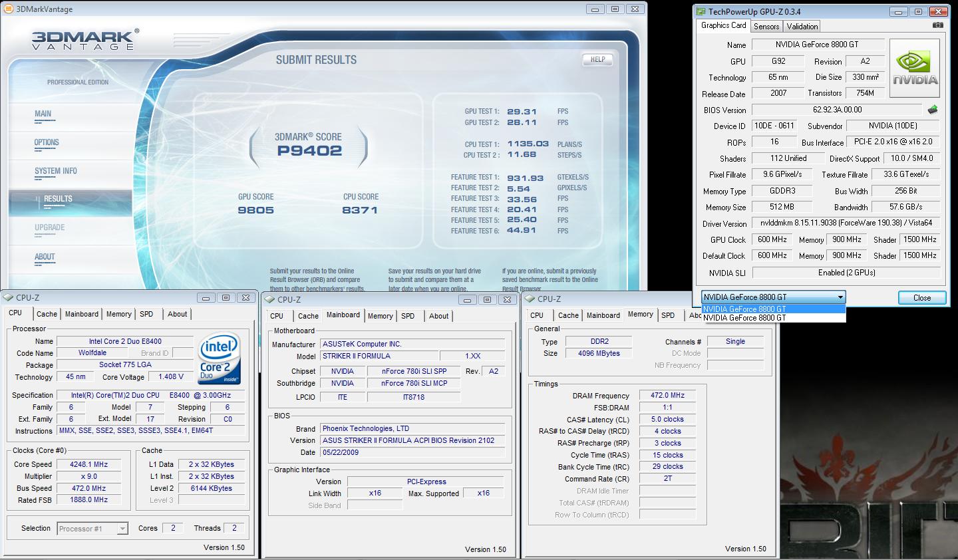The width and height of the screenshot is (958, 560).
Task: Click the GPU name field NVIDIA GeForce 8800 GT
Action: [x=817, y=45]
